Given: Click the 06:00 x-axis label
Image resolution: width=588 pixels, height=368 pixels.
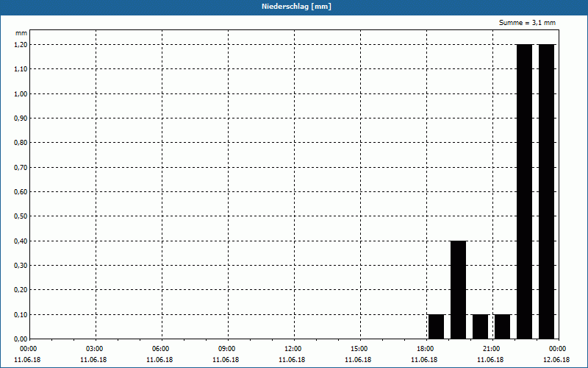Looking at the screenshot, I should [161, 349].
